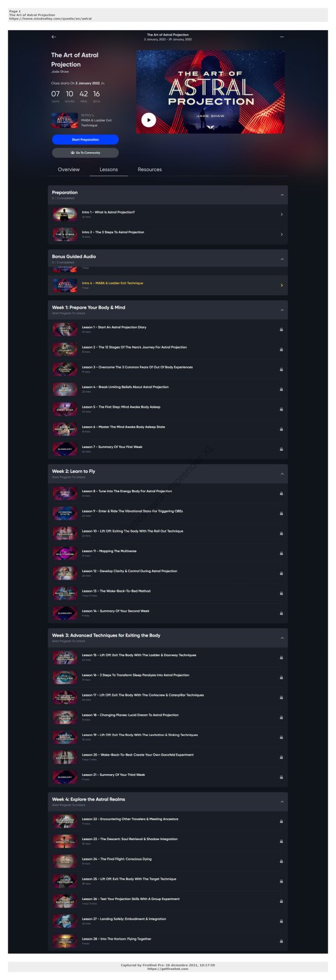Switch to the Resources tab
Viewport: 336px width, 980px height.
click(x=150, y=169)
